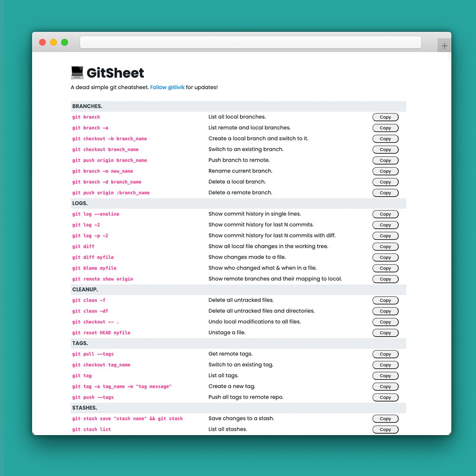Click 'git stash list' code text
Viewport: 476px width, 476px height.
[92, 430]
